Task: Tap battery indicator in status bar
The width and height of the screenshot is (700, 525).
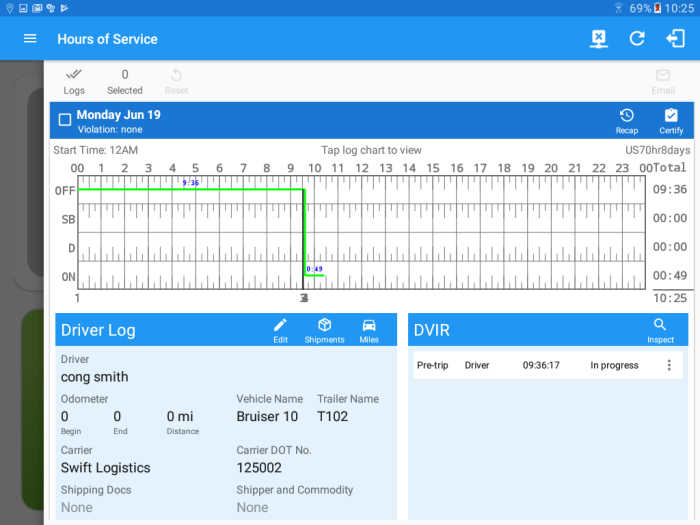Action: click(657, 8)
